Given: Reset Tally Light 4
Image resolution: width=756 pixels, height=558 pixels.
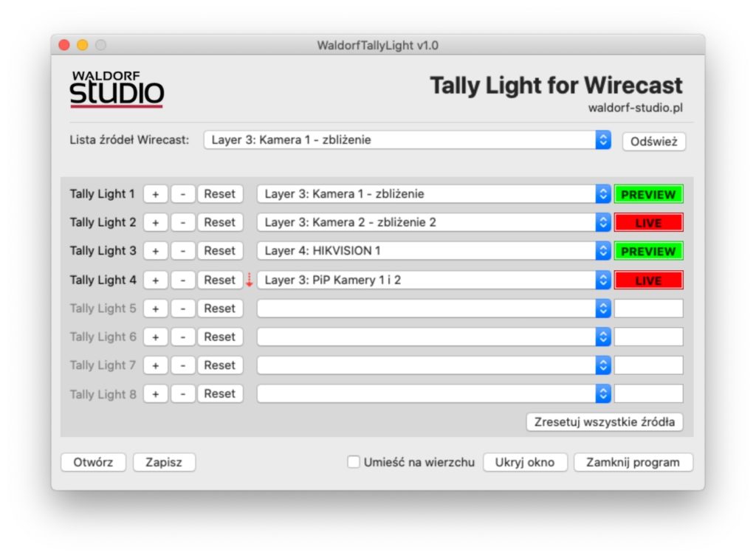Looking at the screenshot, I should coord(220,280).
